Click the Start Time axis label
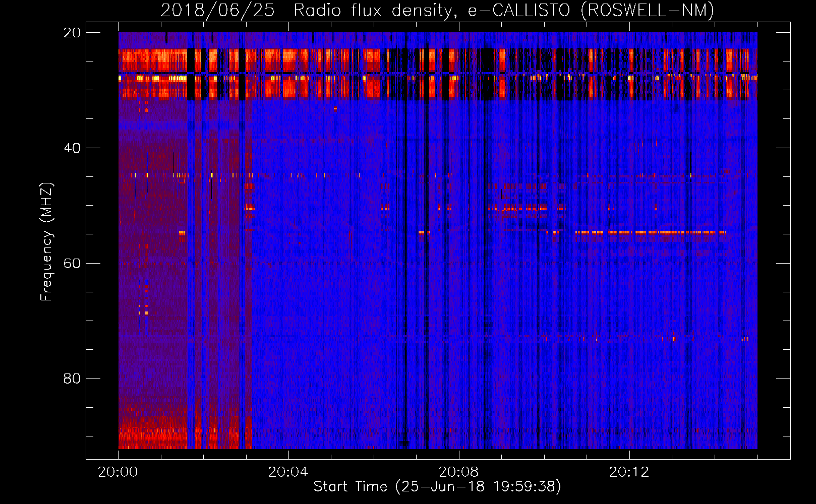Viewport: 816px width, 504px height. (x=437, y=487)
